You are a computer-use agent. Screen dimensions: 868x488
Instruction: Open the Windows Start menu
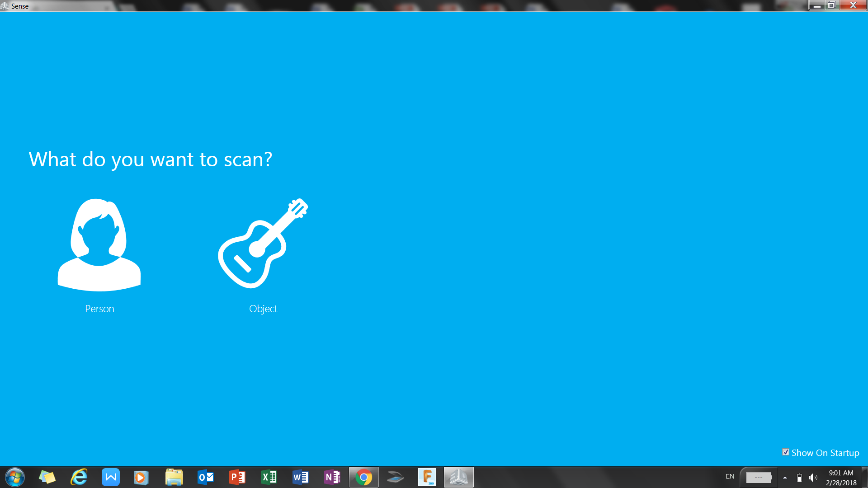(x=14, y=477)
